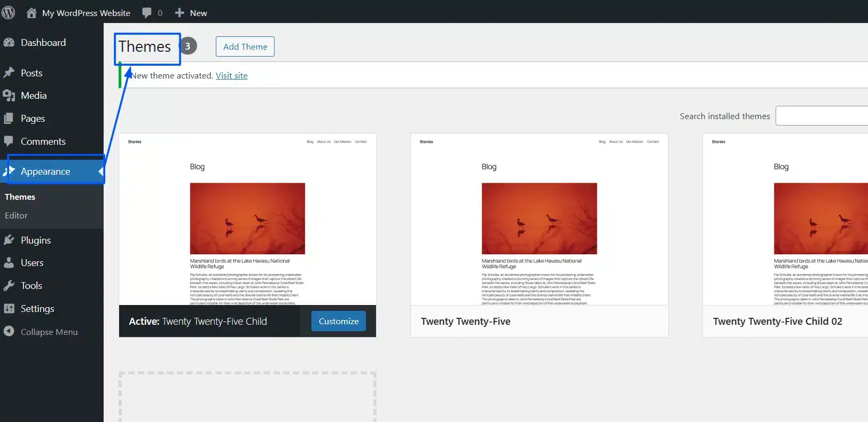Open the New content menu
868x422 pixels.
pyautogui.click(x=198, y=13)
